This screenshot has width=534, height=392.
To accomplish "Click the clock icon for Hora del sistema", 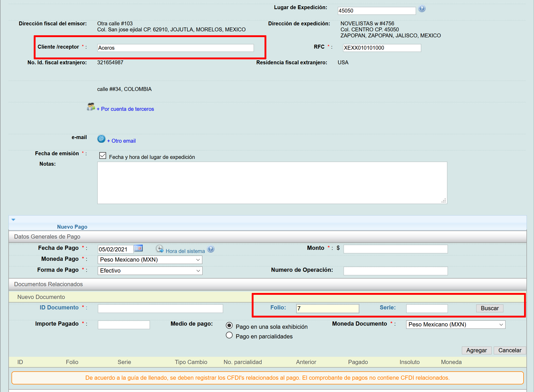I will click(x=159, y=249).
